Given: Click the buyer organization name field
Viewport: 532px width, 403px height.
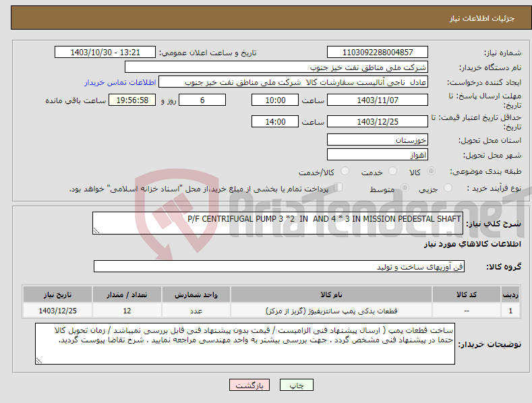Looking at the screenshot, I should 276,67.
